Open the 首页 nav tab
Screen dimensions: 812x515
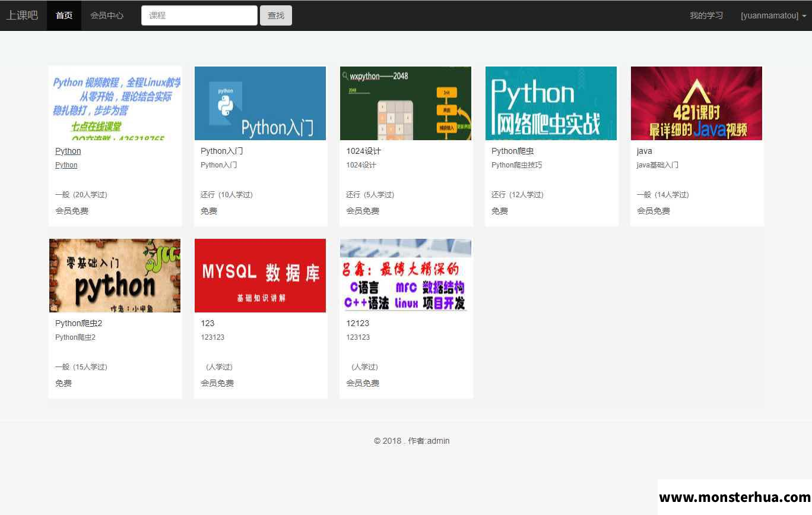(64, 15)
